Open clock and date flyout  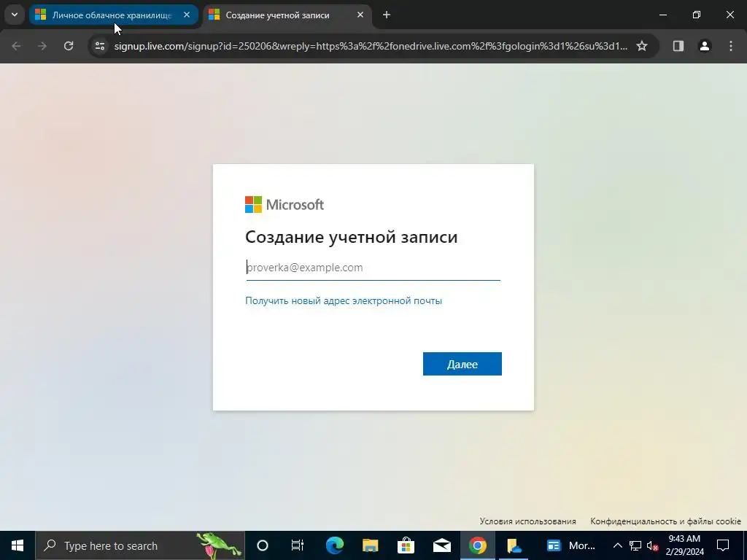(684, 545)
